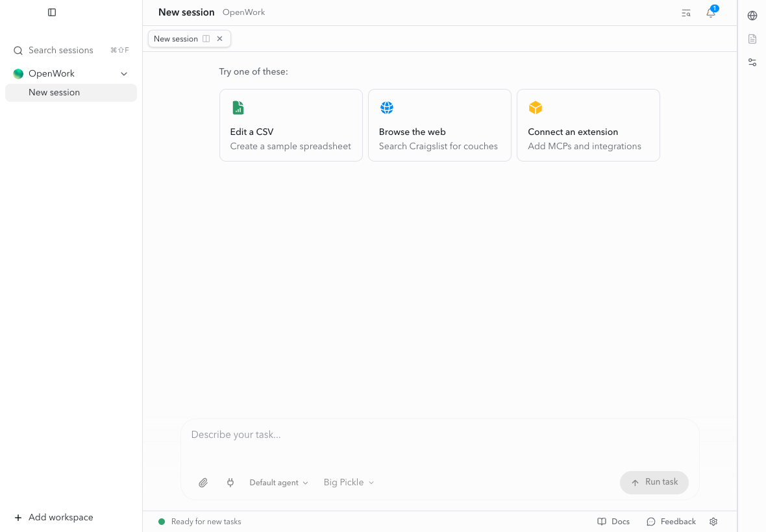Open the document files panel icon
Image resolution: width=766 pixels, height=532 pixels.
(752, 39)
